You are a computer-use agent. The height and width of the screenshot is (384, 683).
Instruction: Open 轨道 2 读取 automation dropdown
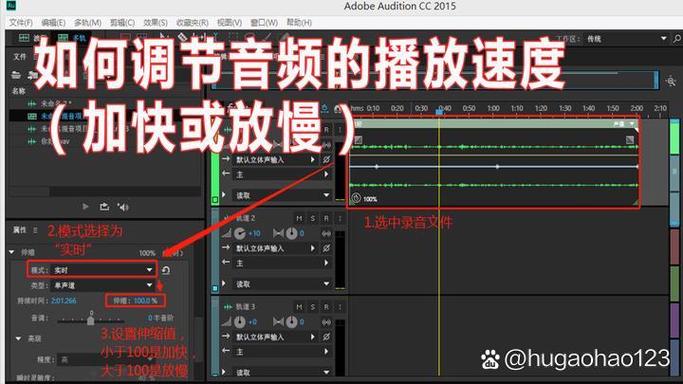pyautogui.click(x=326, y=283)
